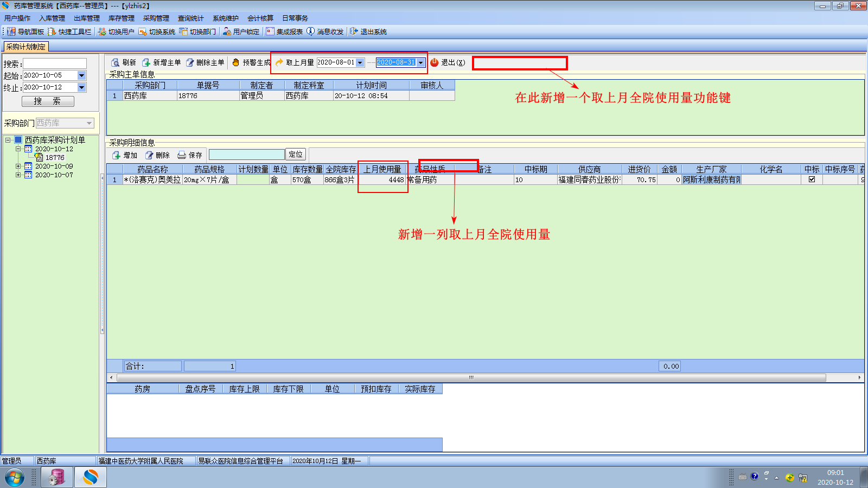The height and width of the screenshot is (488, 868).
Task: Click the help question mark tray icon
Action: pos(754,477)
